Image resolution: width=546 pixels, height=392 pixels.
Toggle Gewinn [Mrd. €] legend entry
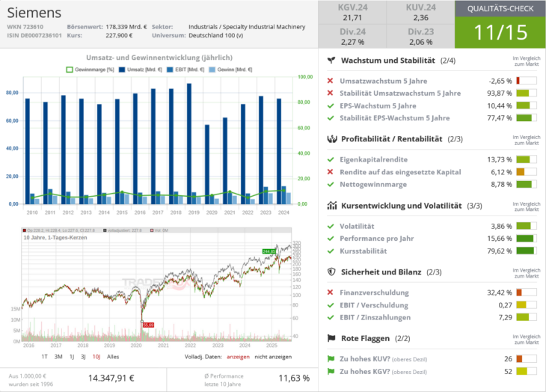tap(230, 70)
